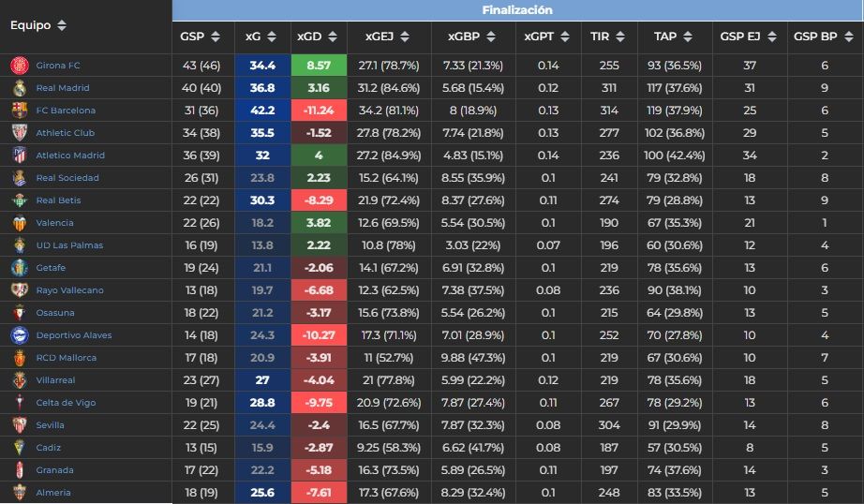
Task: Click the Deportivo Alaves crest icon
Action: pyautogui.click(x=19, y=335)
